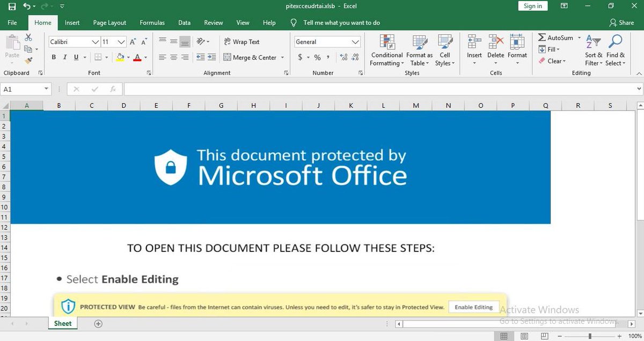Click the Enable Editing button
This screenshot has height=341, width=644.
click(x=473, y=307)
